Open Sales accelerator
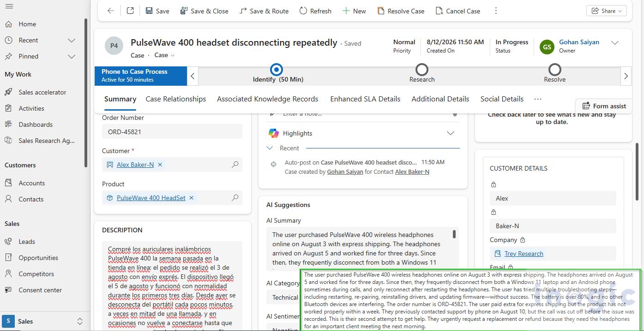This screenshot has width=644, height=331. pos(42,92)
